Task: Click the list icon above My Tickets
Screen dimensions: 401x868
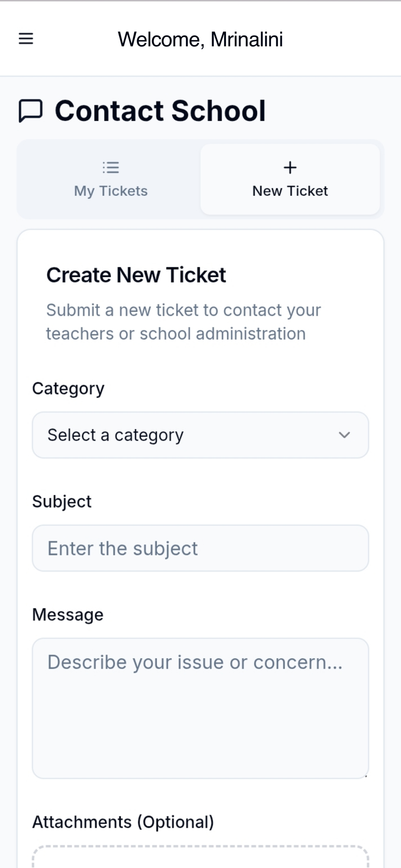Action: tap(111, 168)
